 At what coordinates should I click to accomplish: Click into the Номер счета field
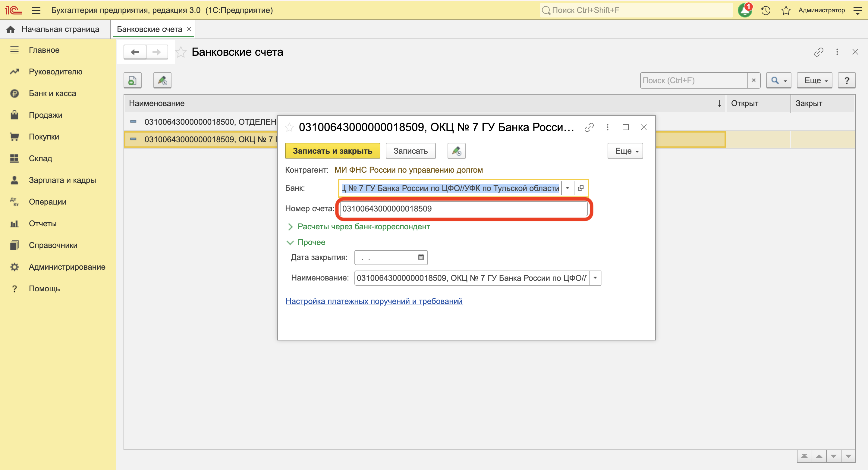coord(463,209)
